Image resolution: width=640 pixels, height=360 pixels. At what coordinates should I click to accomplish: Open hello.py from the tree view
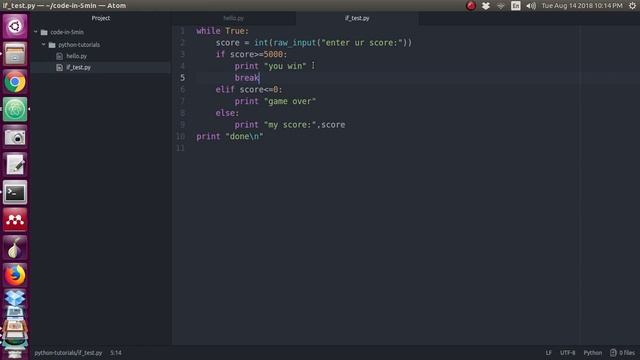pos(77,56)
